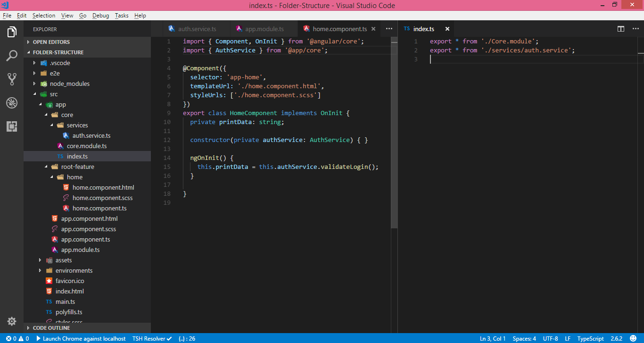644x343 pixels.
Task: Open the Extensions view in activity bar
Action: click(x=12, y=126)
